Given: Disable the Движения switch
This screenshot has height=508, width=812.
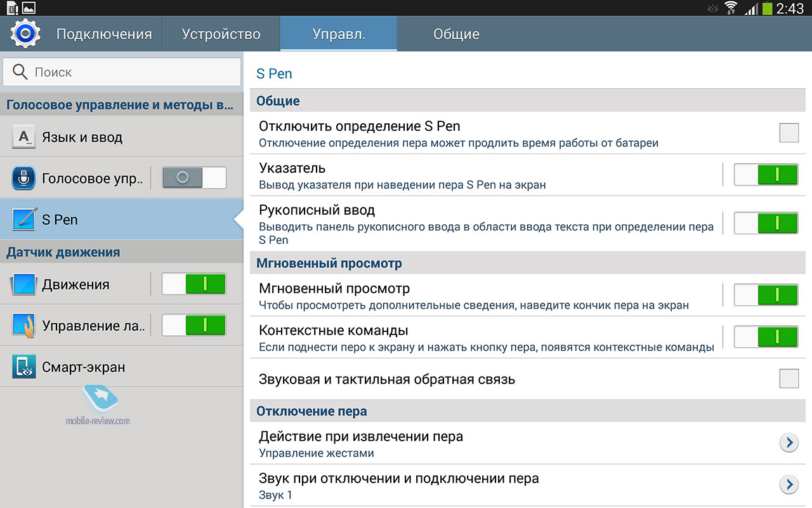Looking at the screenshot, I should pyautogui.click(x=193, y=284).
